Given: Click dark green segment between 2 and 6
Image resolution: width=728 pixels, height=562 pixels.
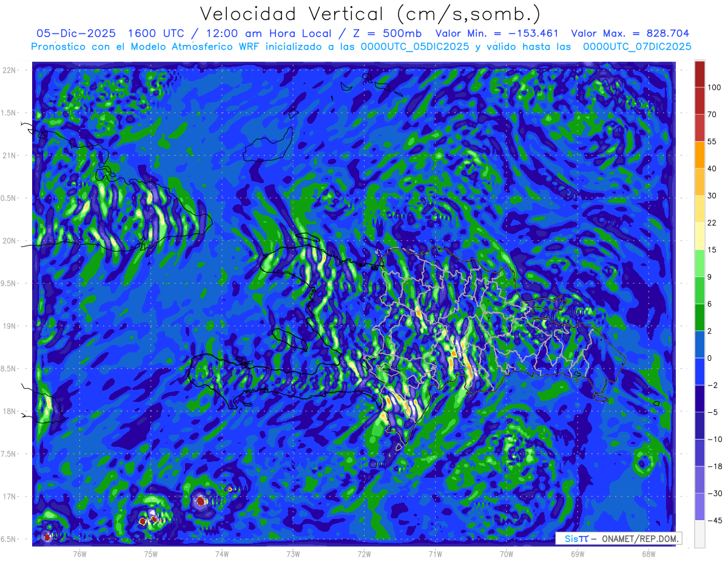Looking at the screenshot, I should pyautogui.click(x=699, y=317).
